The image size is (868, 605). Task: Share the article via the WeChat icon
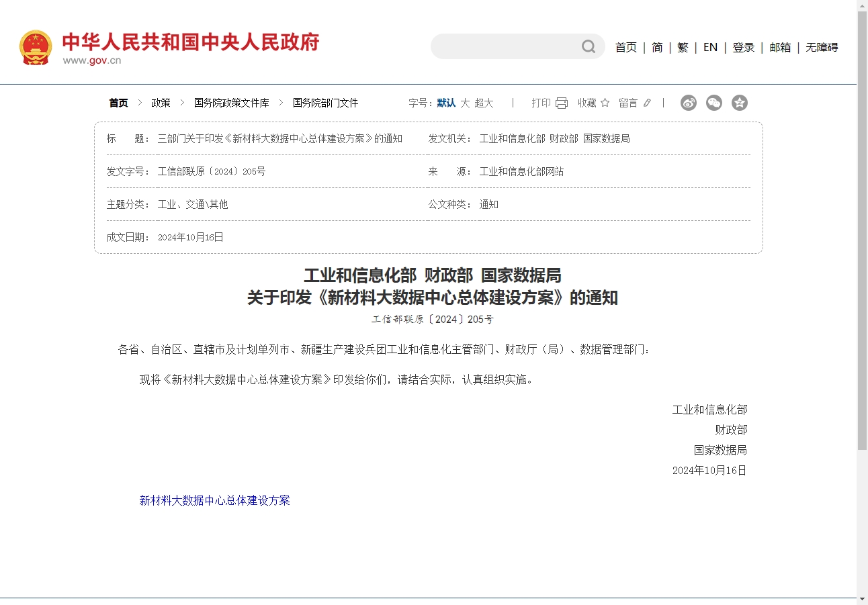coord(713,102)
